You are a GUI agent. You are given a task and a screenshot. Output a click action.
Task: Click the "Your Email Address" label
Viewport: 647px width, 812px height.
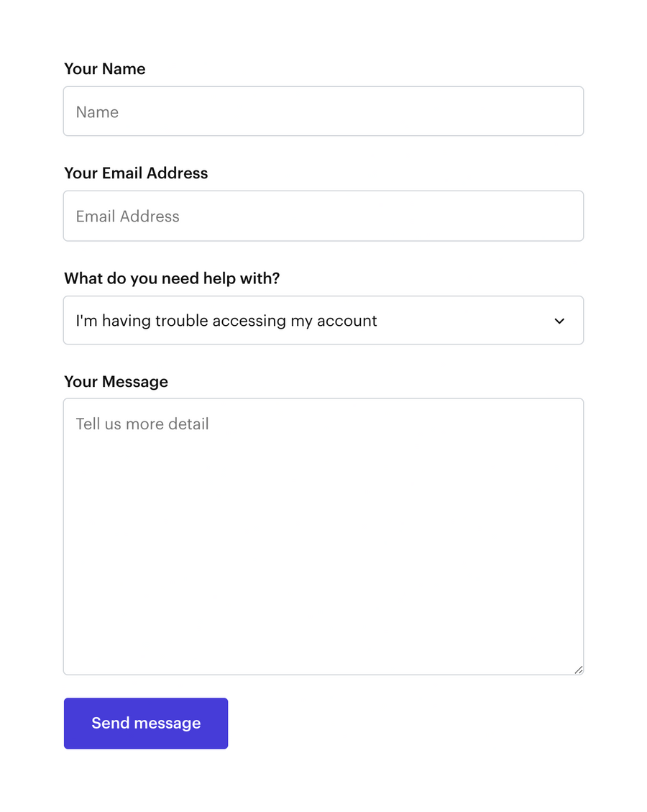point(136,173)
